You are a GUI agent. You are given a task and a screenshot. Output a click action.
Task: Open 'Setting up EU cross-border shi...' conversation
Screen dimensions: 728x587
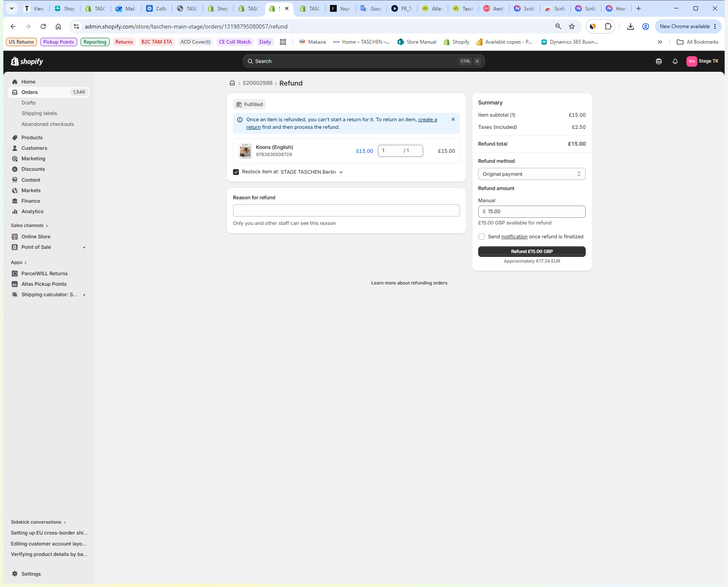[49, 533]
